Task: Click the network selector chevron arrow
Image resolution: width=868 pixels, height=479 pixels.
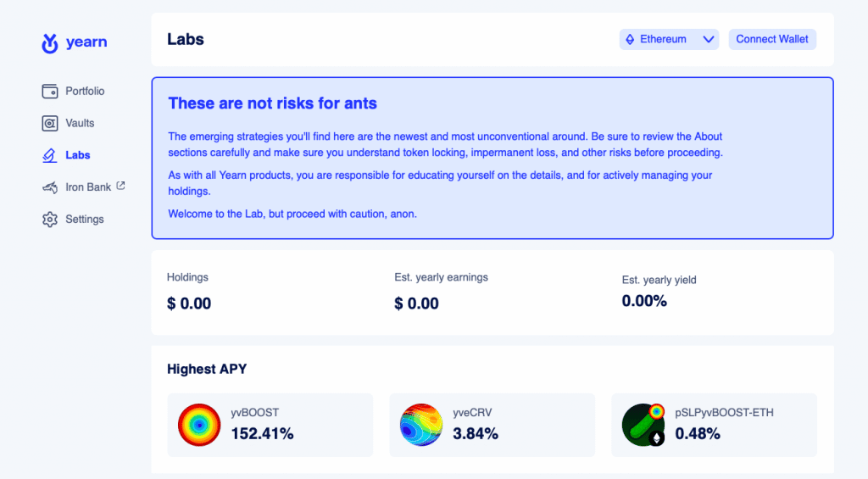Action: pos(708,39)
